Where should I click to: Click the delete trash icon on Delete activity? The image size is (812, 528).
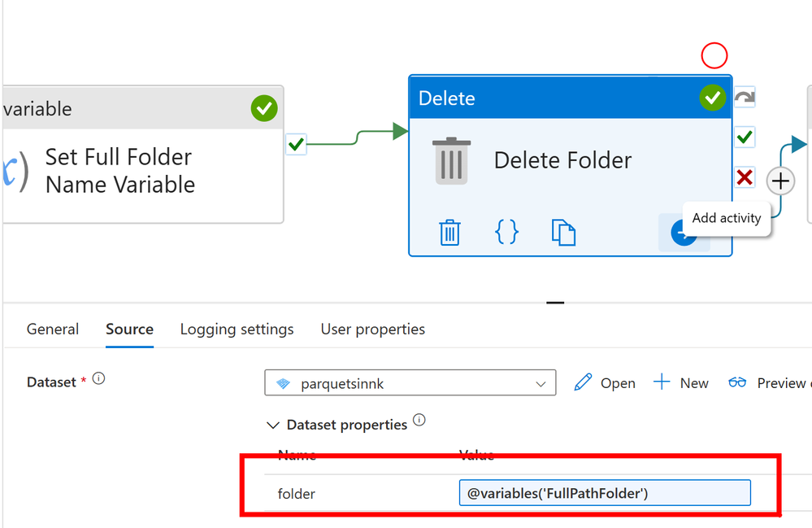click(x=449, y=232)
